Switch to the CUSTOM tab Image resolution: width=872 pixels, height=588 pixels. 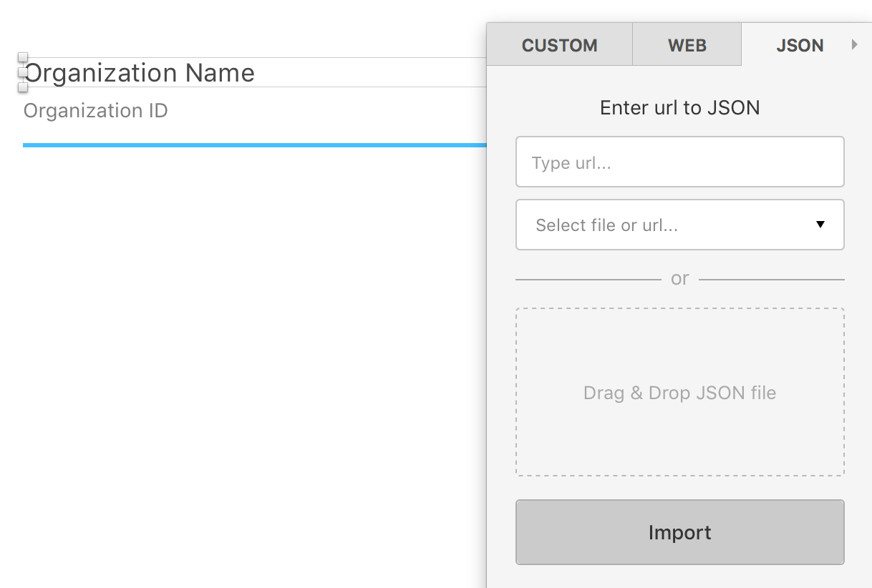(559, 45)
